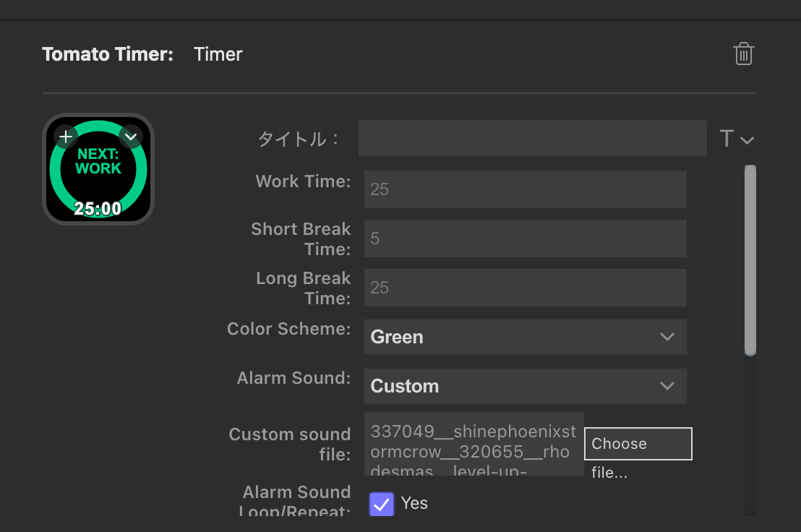
Task: Click the Yes label beside loop checkbox
Action: click(414, 503)
